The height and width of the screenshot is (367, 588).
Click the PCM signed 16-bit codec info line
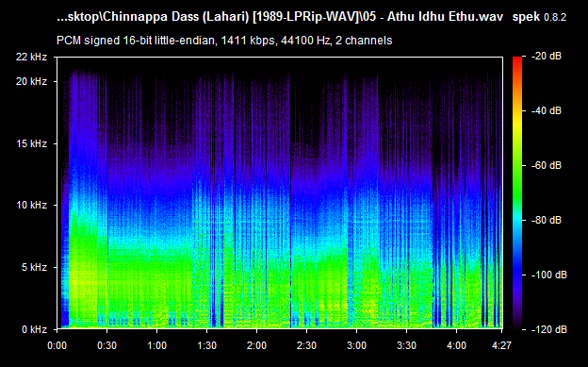point(224,41)
